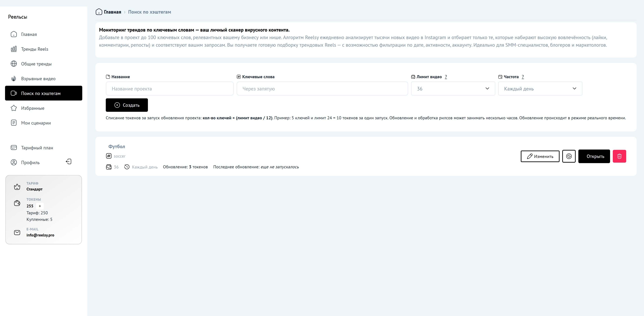This screenshot has height=316, width=644.
Task: Click the flame icon for Взрывные видео
Action: pyautogui.click(x=14, y=79)
